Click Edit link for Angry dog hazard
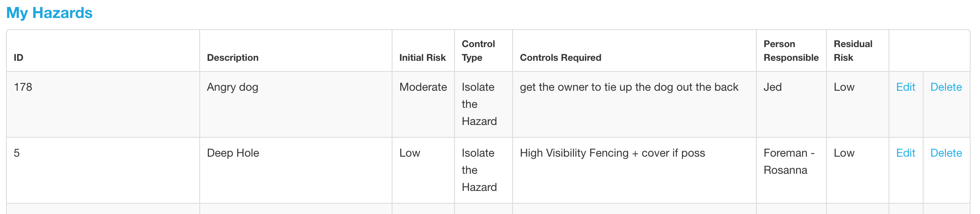This screenshot has height=214, width=980. point(906,87)
